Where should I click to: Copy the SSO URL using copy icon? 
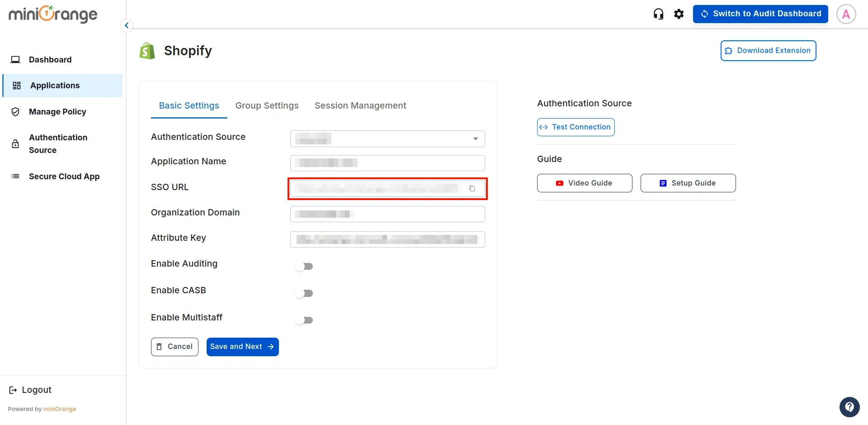(472, 188)
